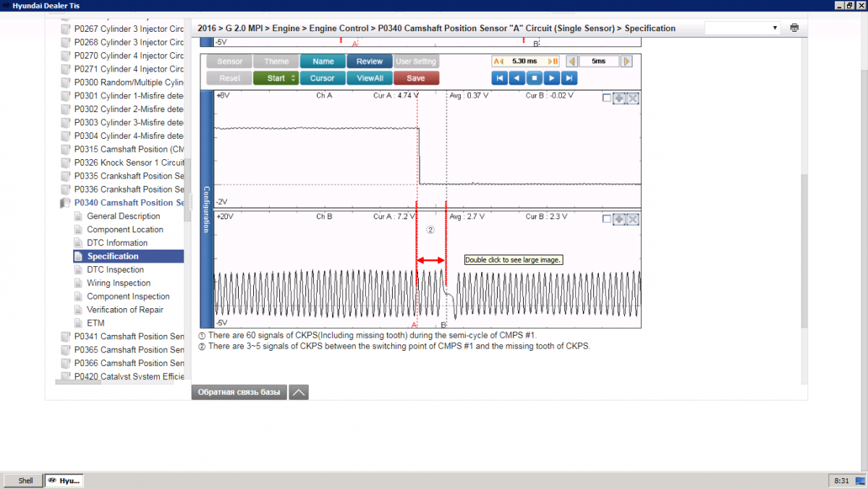Click the stop playback square button
The height and width of the screenshot is (489, 868).
coord(535,78)
